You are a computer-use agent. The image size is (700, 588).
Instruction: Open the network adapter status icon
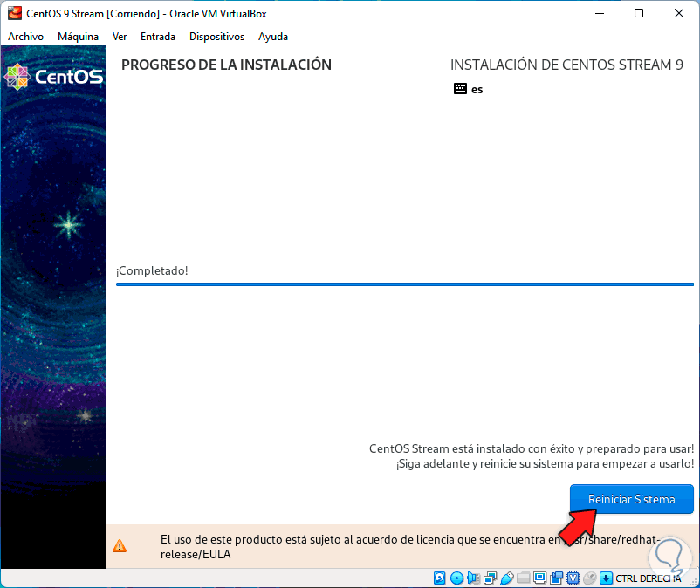coord(490,578)
